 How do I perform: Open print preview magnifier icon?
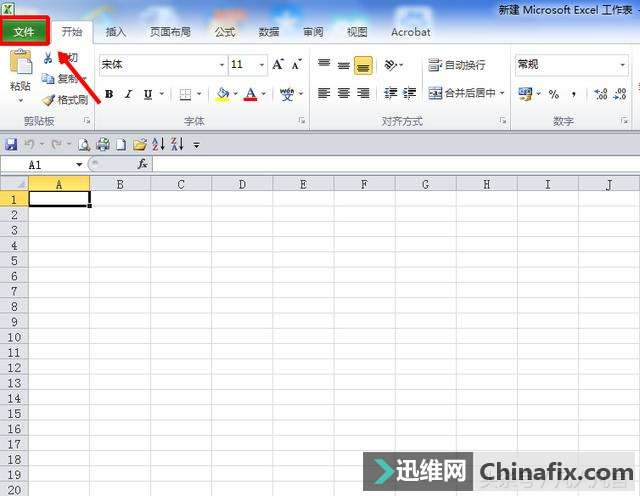coord(84,144)
